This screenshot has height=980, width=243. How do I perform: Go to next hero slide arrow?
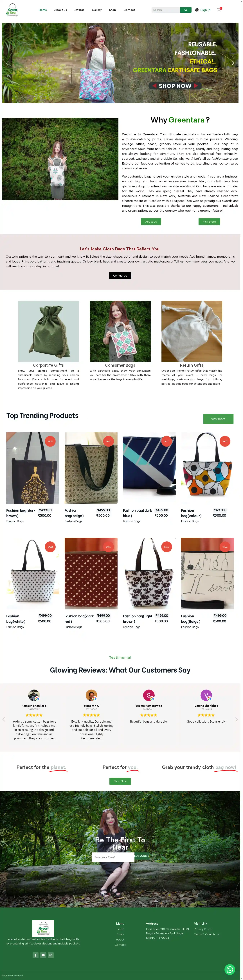click(x=233, y=63)
